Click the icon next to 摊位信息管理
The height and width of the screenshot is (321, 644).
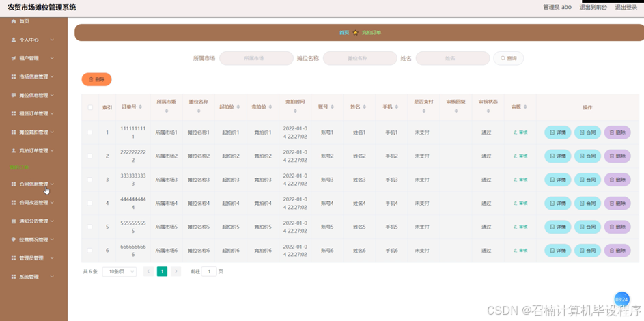14,95
